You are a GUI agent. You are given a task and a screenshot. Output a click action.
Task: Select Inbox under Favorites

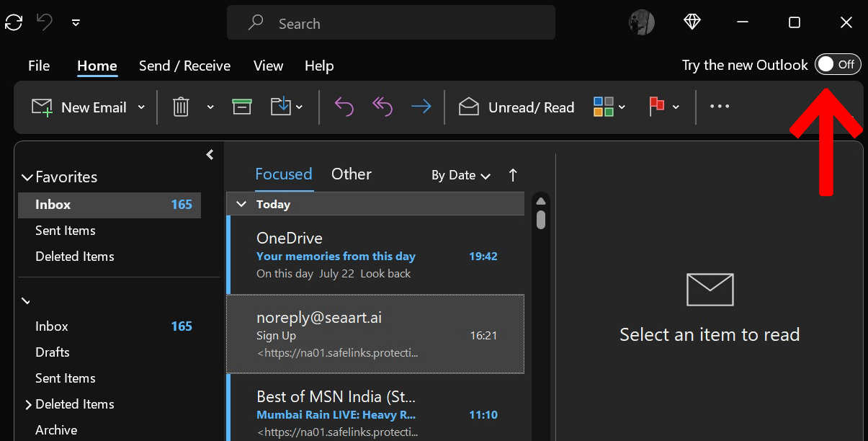(109, 205)
